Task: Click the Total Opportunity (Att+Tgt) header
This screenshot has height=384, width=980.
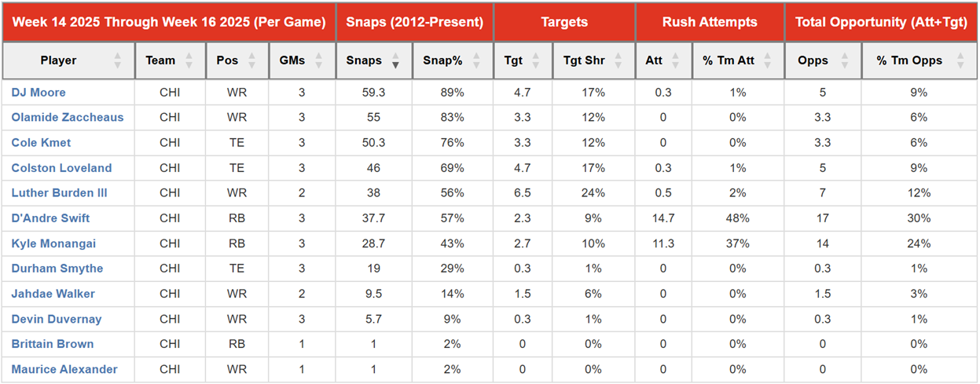Action: 881,22
